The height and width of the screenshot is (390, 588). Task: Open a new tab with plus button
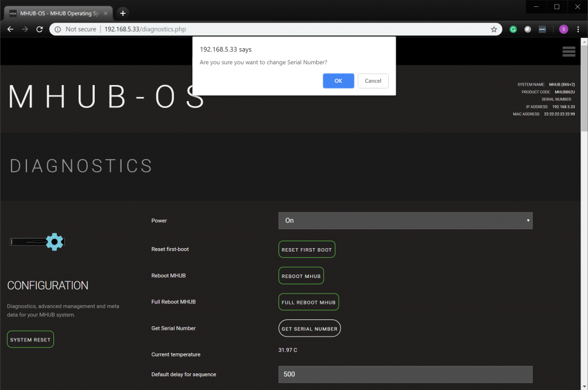tap(123, 13)
